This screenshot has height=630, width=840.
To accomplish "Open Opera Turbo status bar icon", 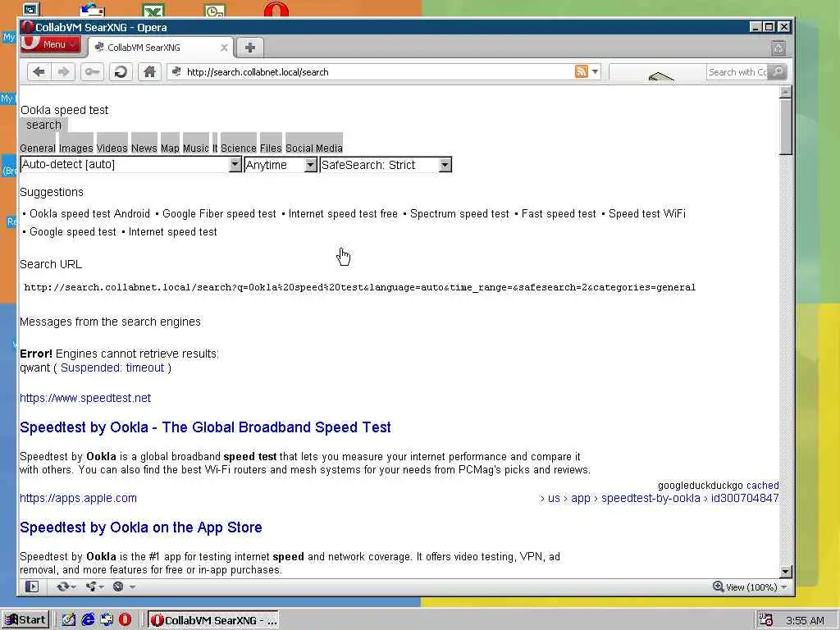I will (x=123, y=587).
